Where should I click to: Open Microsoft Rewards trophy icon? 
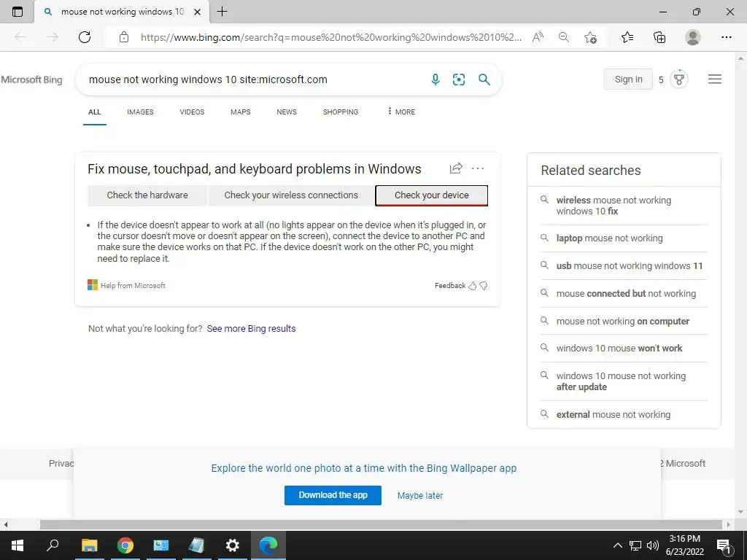[x=679, y=79]
